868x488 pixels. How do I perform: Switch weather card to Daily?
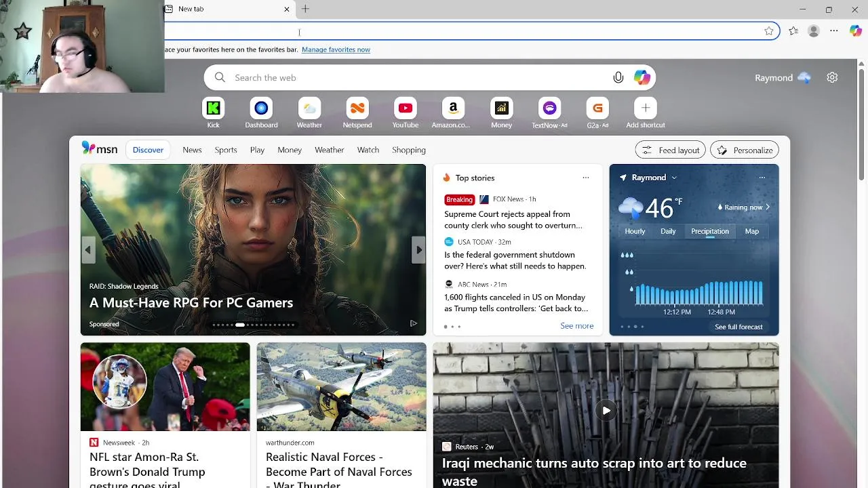pyautogui.click(x=668, y=231)
